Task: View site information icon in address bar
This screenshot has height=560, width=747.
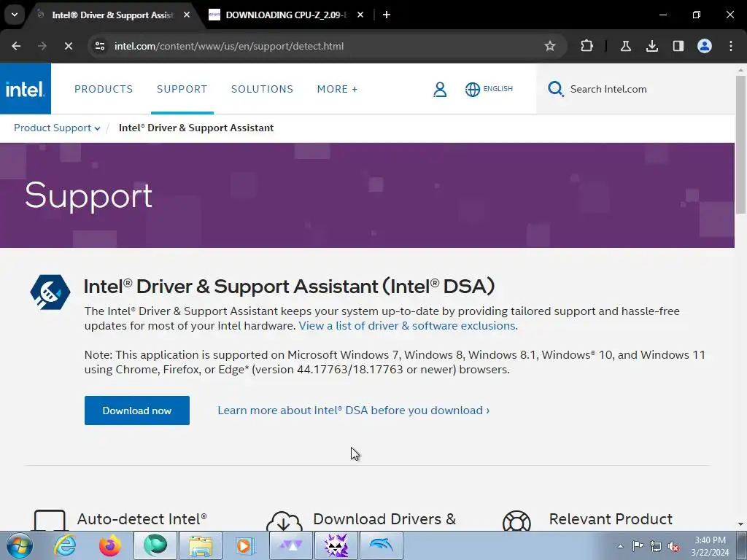Action: tap(100, 46)
